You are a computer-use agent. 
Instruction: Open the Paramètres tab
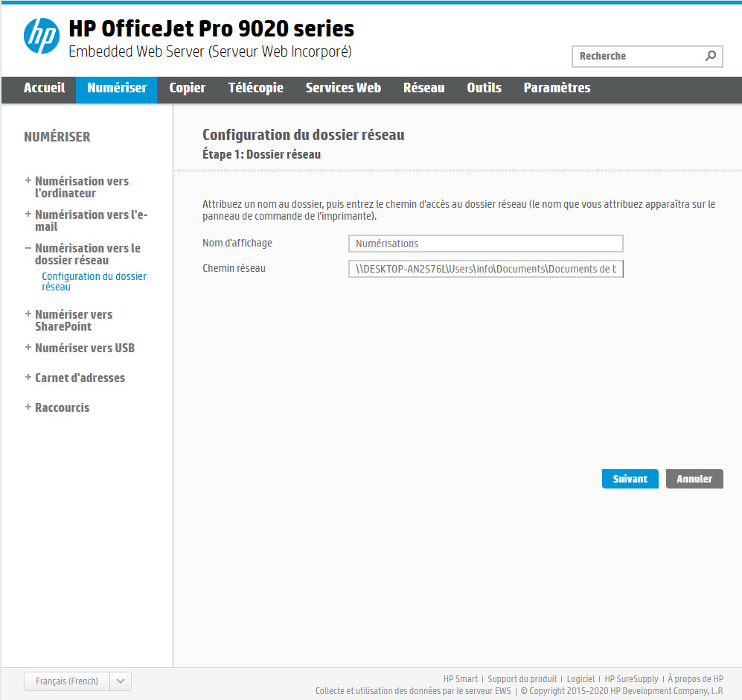(557, 88)
